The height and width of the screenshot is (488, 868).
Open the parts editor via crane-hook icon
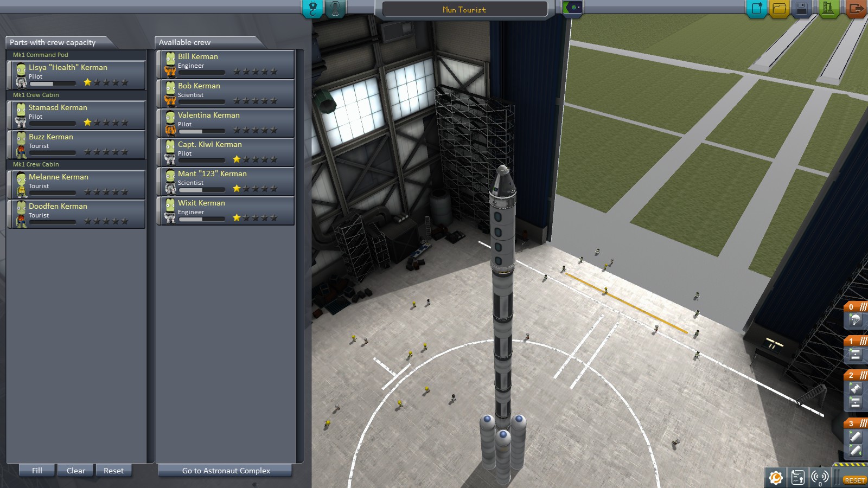click(x=312, y=9)
